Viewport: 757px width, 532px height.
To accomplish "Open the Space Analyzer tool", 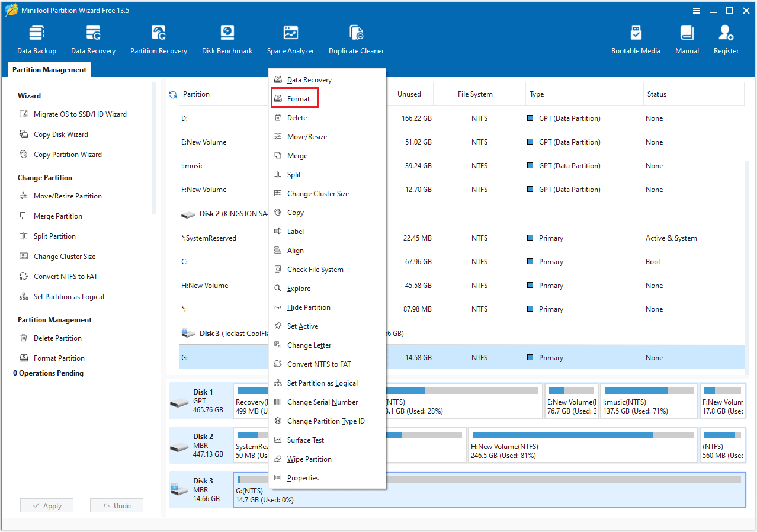I will coord(290,39).
